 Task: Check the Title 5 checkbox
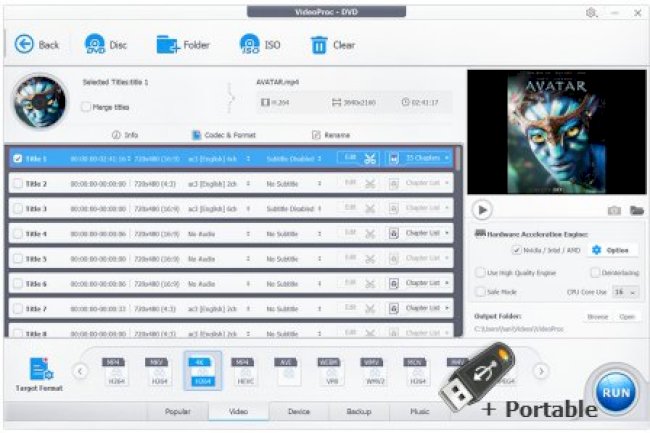coord(18,259)
